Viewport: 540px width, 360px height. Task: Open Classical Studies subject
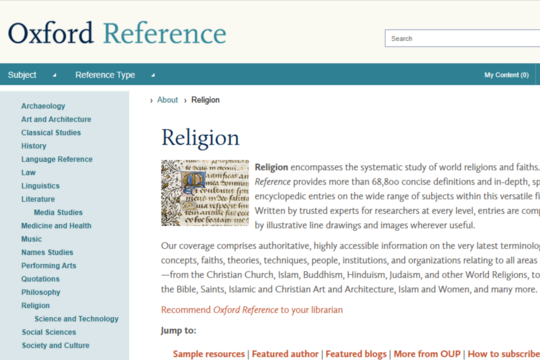pyautogui.click(x=51, y=133)
